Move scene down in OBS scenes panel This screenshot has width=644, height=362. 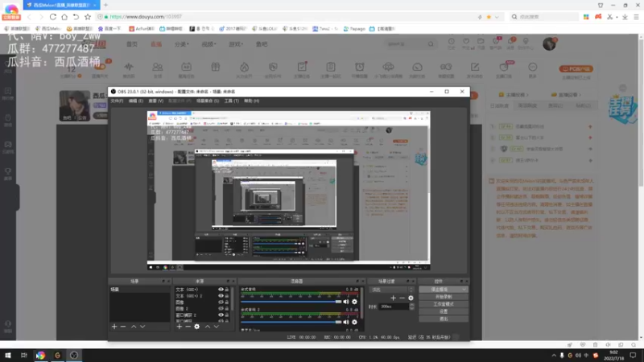(142, 327)
